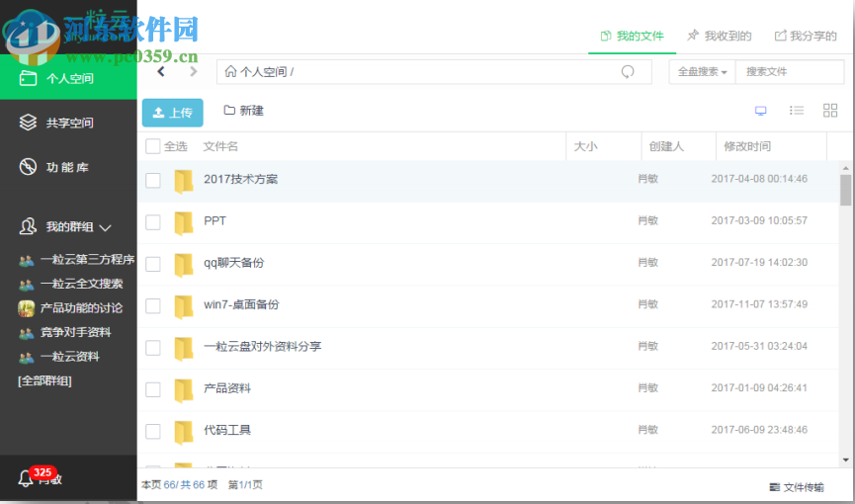Switch to 我分享的 tab
Viewport: 855px width, 504px height.
pyautogui.click(x=806, y=36)
